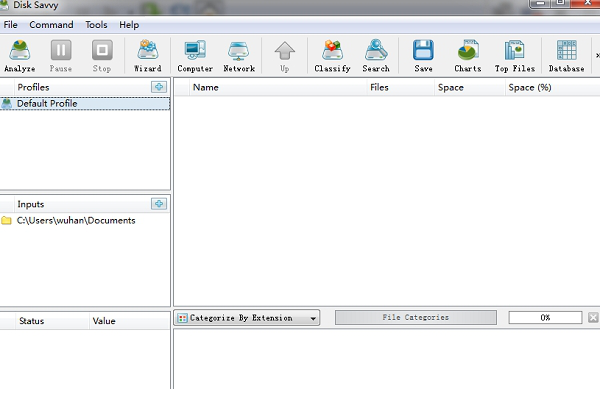Click the Status column header
Image resolution: width=600 pixels, height=404 pixels.
coord(52,321)
